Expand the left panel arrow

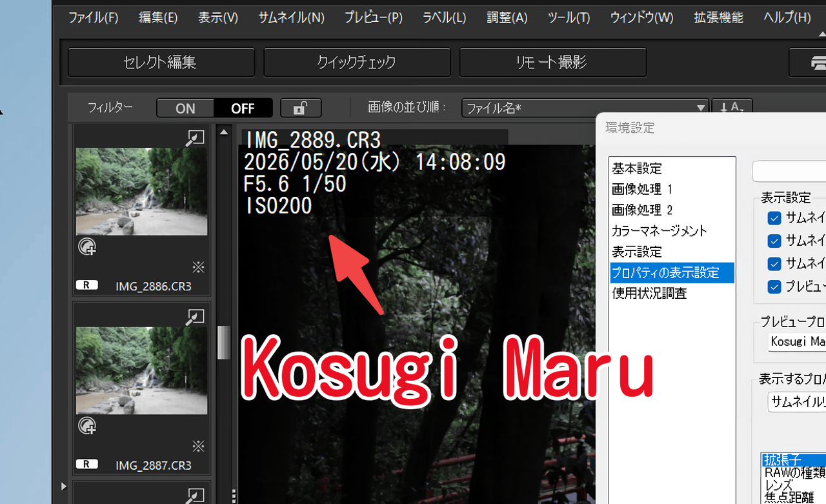point(63,486)
